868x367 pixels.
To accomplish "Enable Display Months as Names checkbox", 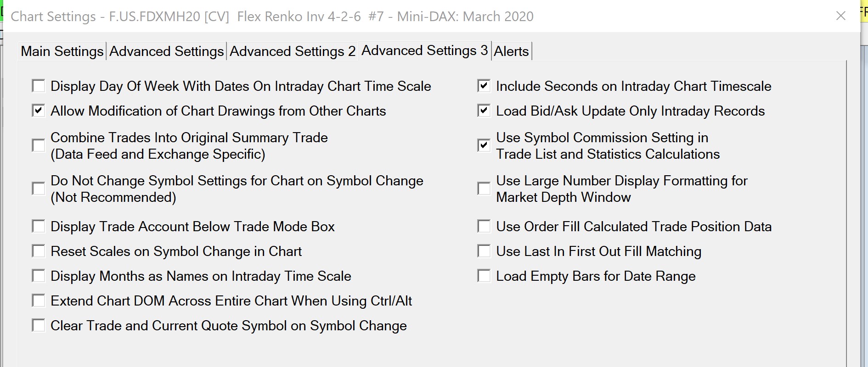I will (39, 276).
